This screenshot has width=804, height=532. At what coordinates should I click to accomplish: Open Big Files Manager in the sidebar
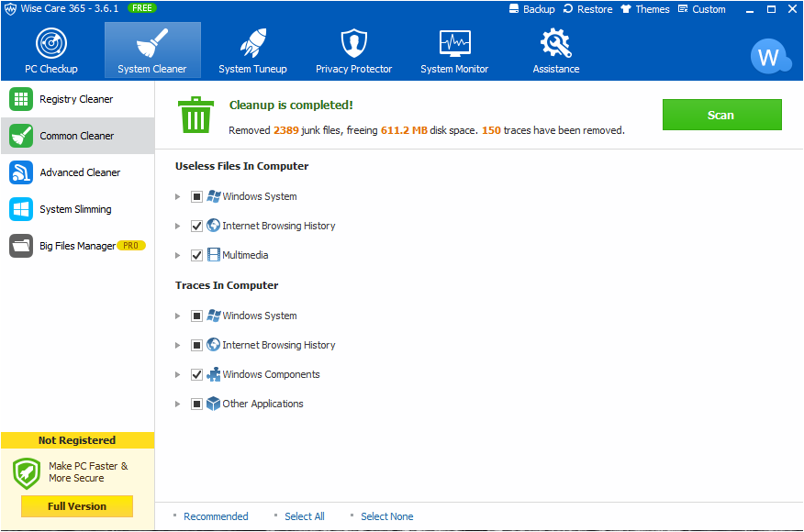click(x=77, y=246)
